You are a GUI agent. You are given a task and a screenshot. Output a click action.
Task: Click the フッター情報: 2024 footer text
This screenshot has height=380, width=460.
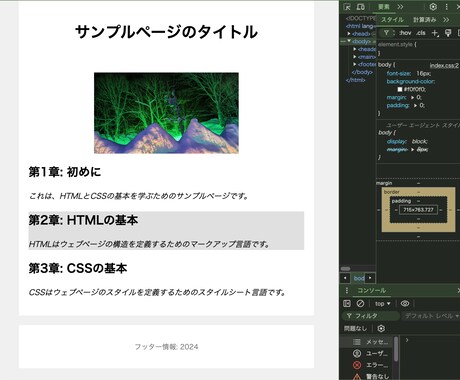click(166, 347)
